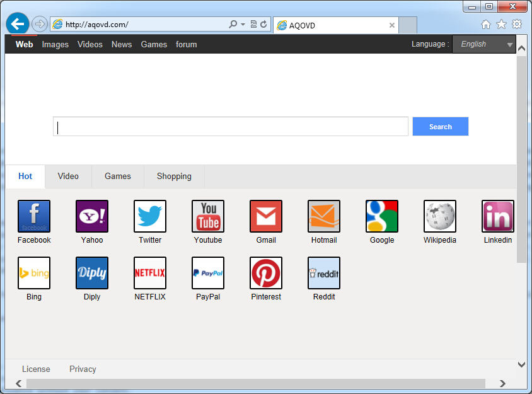532x394 pixels.
Task: Select the Games item in top navigation bar
Action: [154, 45]
